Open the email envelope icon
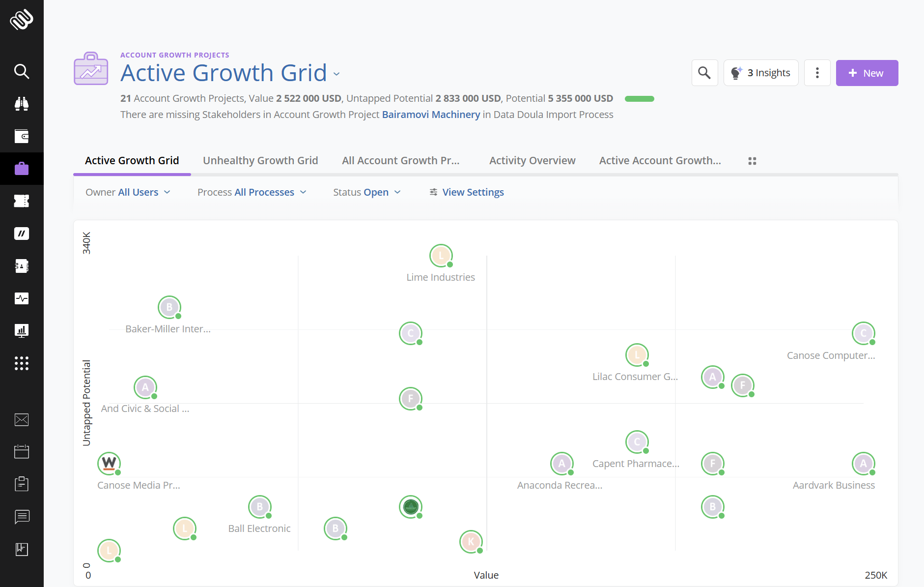 22,419
